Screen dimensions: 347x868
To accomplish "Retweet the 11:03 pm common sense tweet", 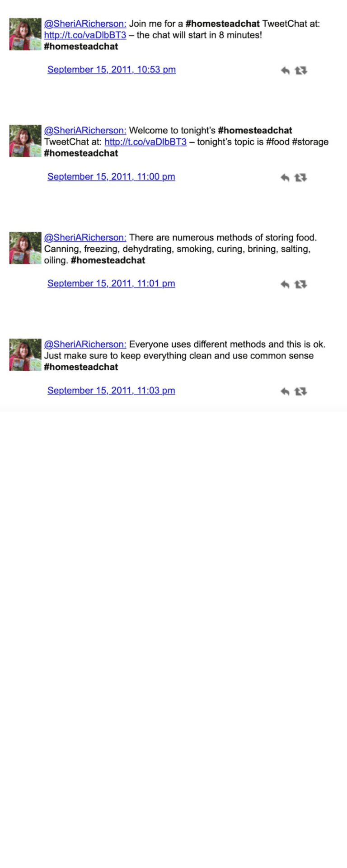I will pos(301,392).
